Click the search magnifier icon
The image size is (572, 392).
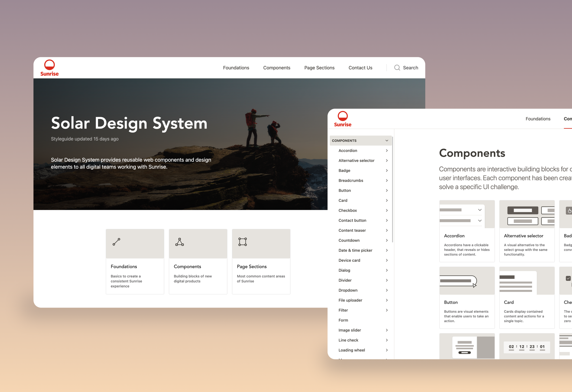click(x=397, y=68)
